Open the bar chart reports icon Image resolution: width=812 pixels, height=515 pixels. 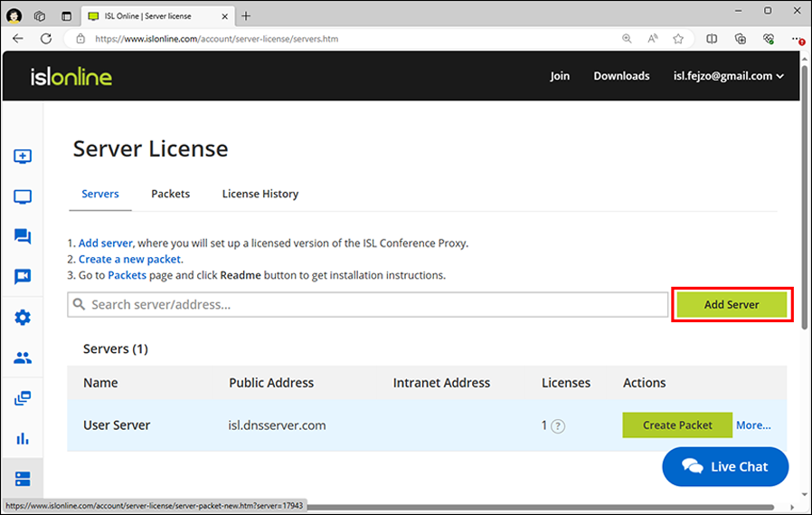[23, 438]
